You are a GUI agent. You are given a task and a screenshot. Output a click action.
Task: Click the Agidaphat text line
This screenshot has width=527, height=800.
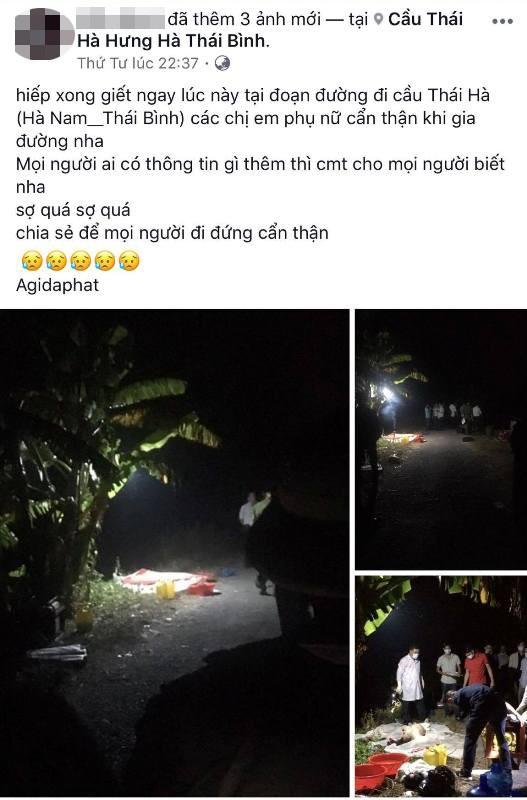click(x=57, y=285)
